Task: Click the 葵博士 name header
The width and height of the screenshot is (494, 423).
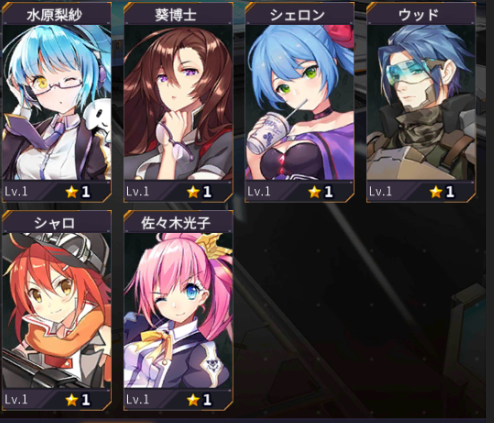Action: (178, 15)
